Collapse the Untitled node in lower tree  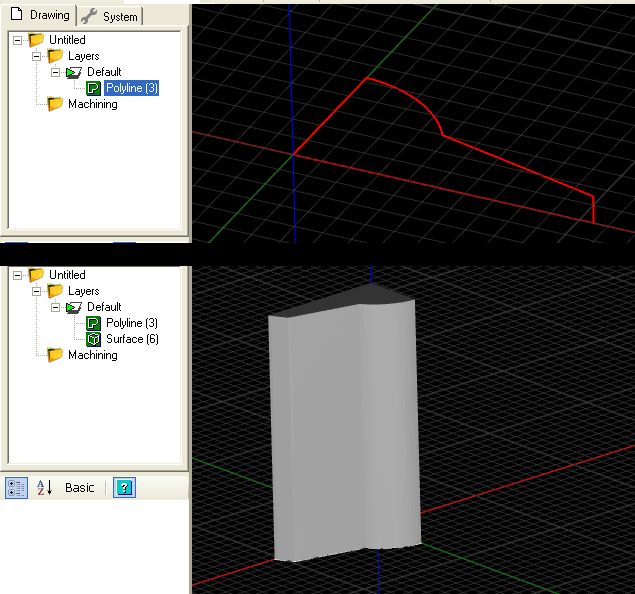(x=17, y=275)
